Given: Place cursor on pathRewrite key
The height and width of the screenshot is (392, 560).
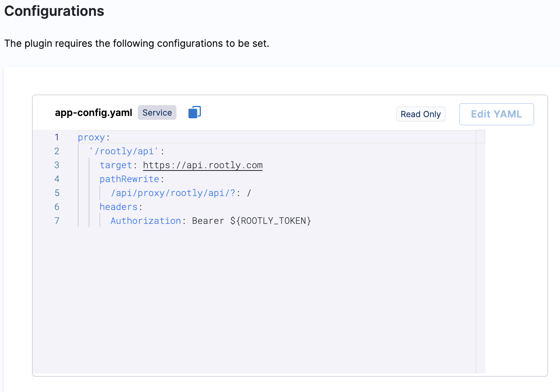Looking at the screenshot, I should (x=129, y=179).
